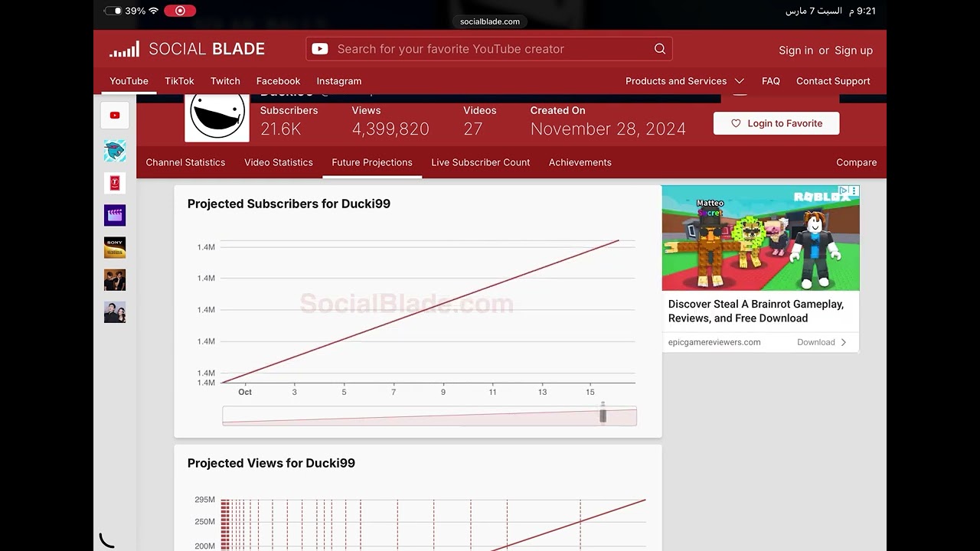Click the Projected Views for Ducki99 heading

(x=271, y=463)
